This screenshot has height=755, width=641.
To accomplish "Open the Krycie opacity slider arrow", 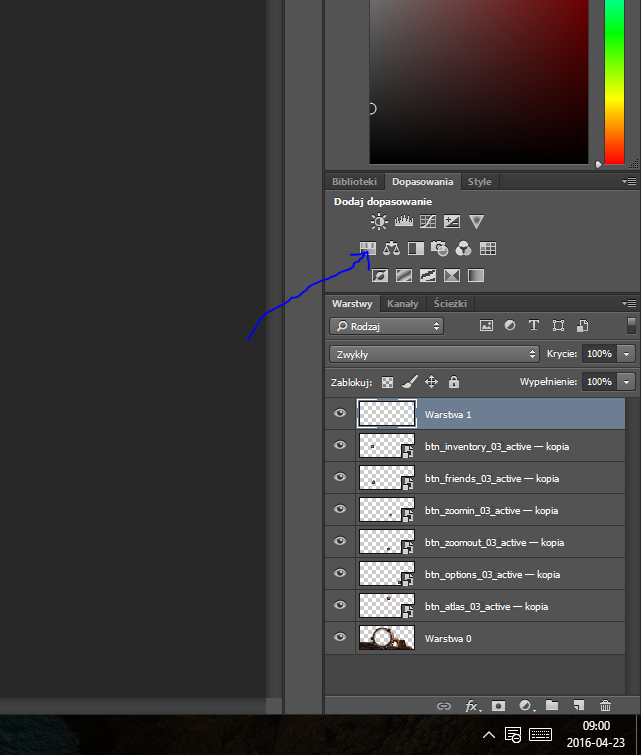I will click(626, 354).
